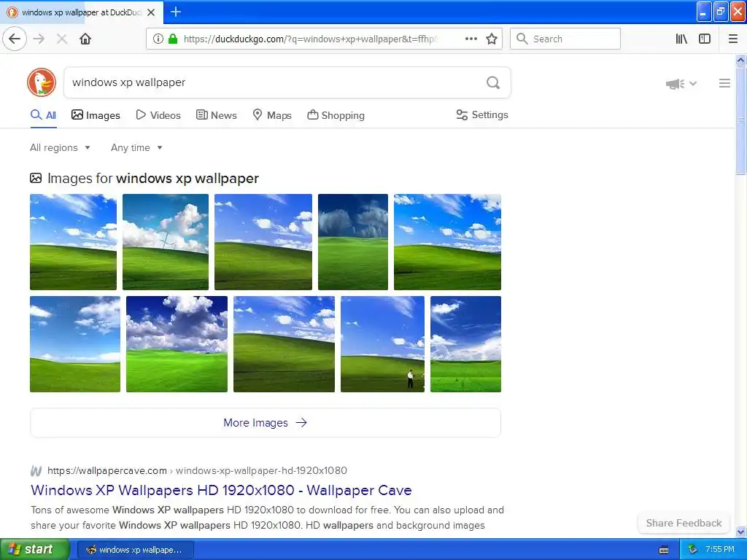Image resolution: width=747 pixels, height=560 pixels.
Task: Toggle the Firefox sidebar
Action: (x=705, y=39)
